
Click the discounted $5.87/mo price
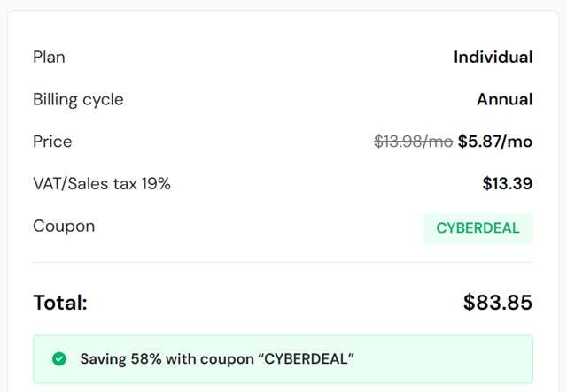click(495, 142)
